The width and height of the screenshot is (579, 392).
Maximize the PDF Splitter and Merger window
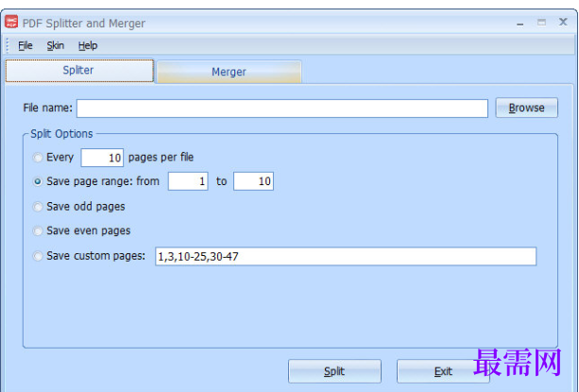tap(542, 23)
